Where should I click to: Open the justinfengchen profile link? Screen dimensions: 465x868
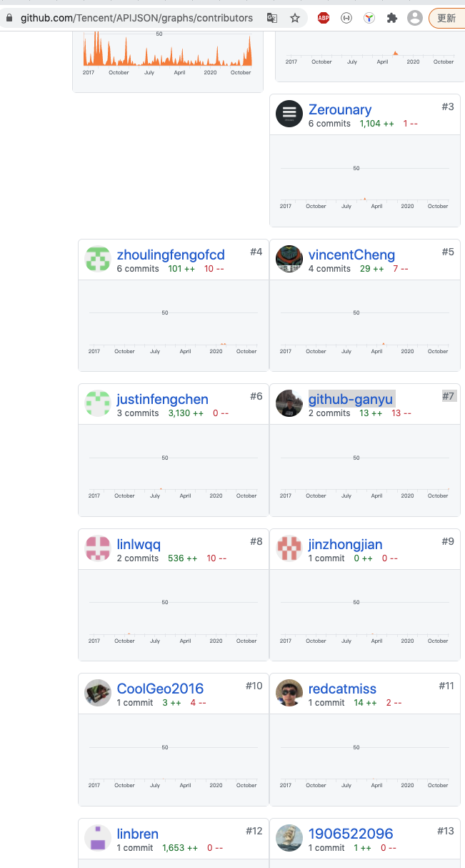[x=163, y=399]
